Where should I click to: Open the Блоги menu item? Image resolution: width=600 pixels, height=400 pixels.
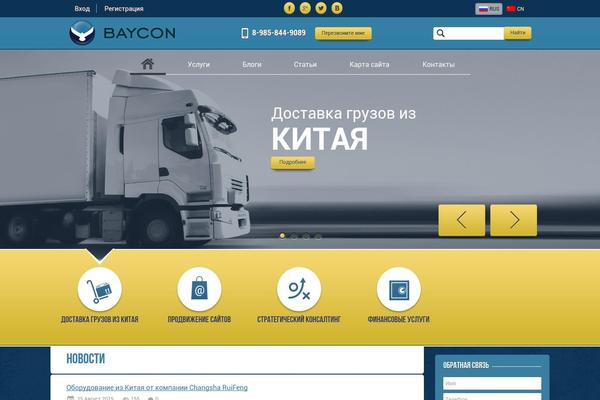click(252, 64)
